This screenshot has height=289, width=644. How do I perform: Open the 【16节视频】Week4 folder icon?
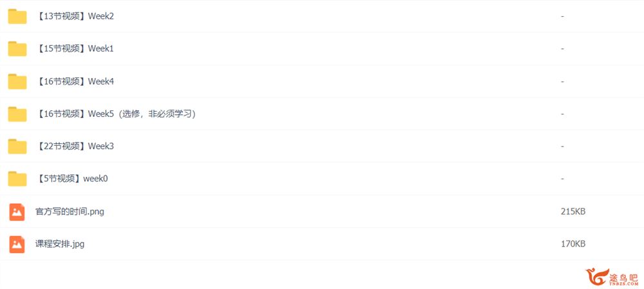click(17, 81)
